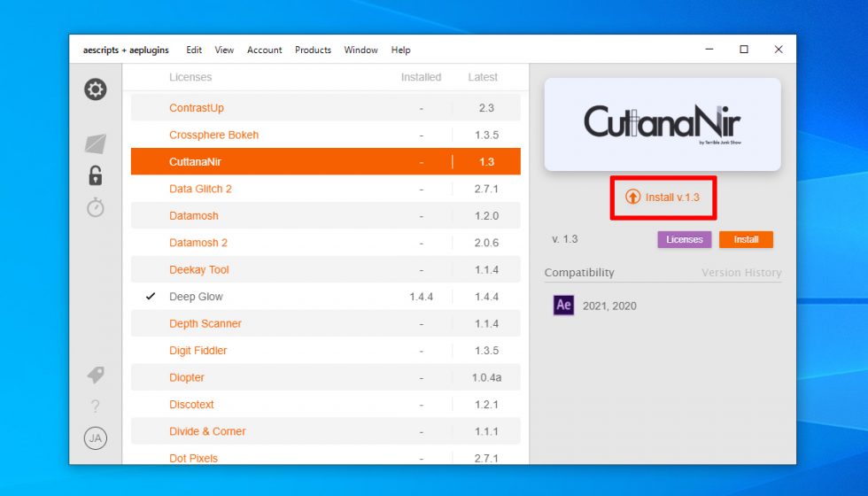Open the price tag icon in sidebar
The height and width of the screenshot is (496, 868).
[x=96, y=375]
